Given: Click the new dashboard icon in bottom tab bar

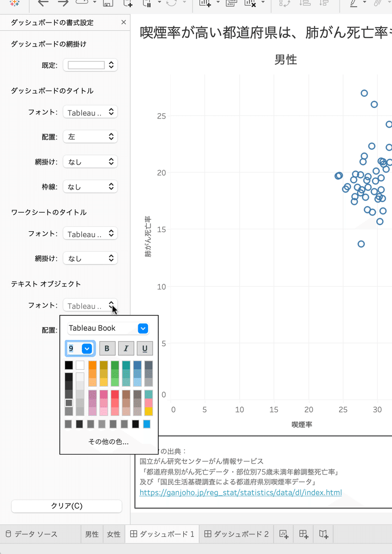Looking at the screenshot, I should [303, 534].
